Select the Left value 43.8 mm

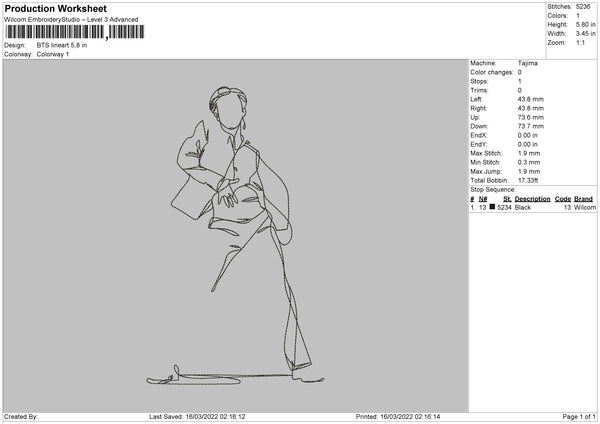[531, 99]
